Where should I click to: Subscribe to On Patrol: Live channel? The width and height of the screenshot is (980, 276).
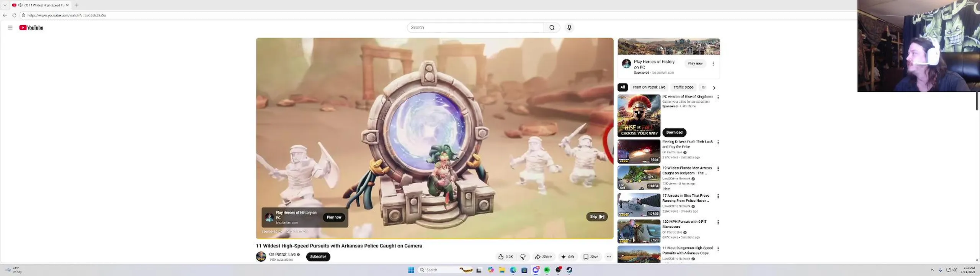[318, 257]
